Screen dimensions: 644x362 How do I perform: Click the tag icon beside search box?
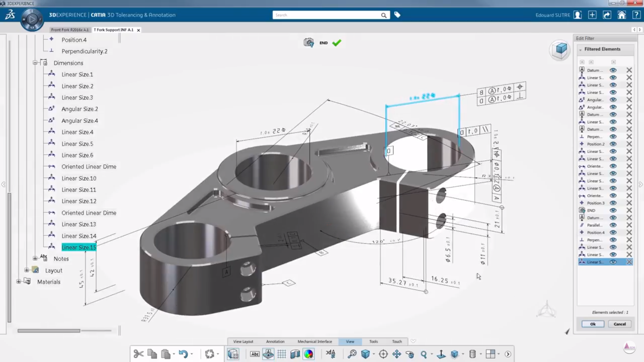coord(397,15)
